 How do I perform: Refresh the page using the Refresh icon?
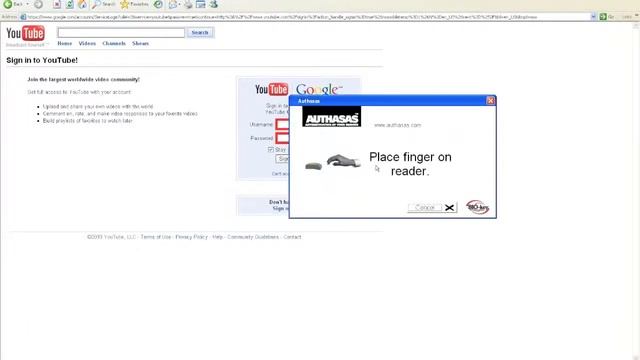[x=69, y=4]
